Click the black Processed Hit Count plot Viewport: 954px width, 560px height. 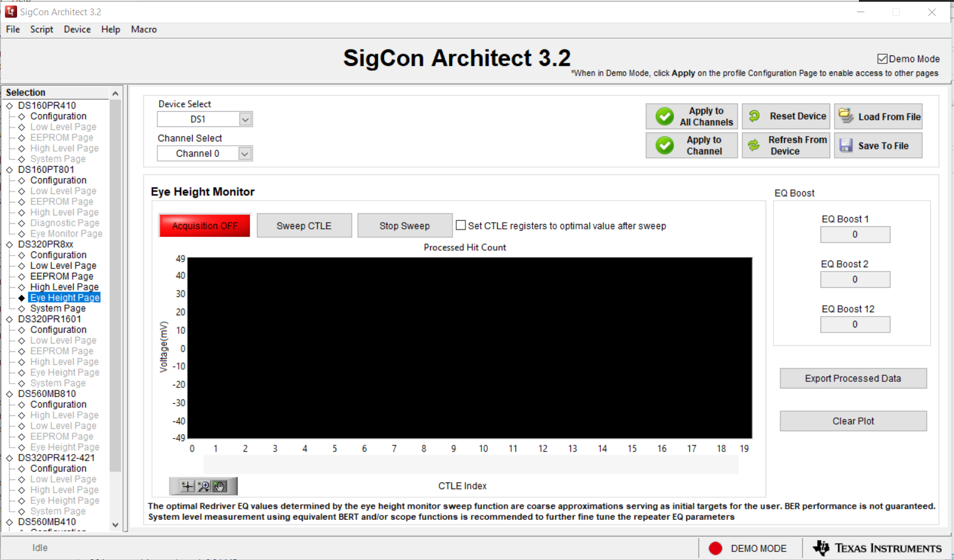pos(470,348)
